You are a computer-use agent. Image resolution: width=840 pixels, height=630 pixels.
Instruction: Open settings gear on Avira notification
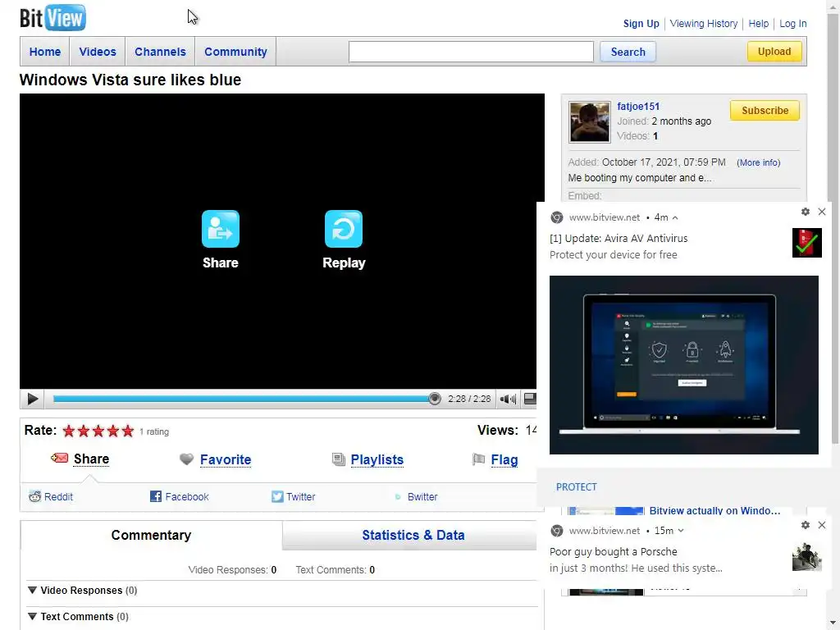tap(806, 212)
